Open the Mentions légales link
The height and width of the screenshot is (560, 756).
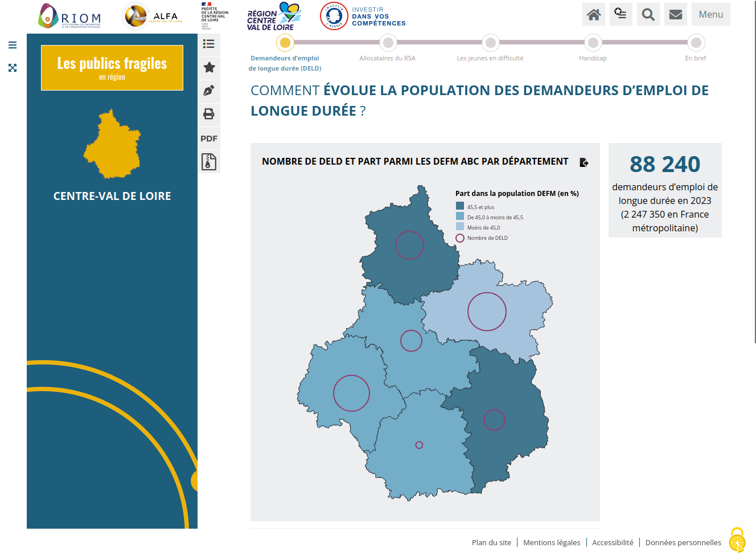point(552,542)
